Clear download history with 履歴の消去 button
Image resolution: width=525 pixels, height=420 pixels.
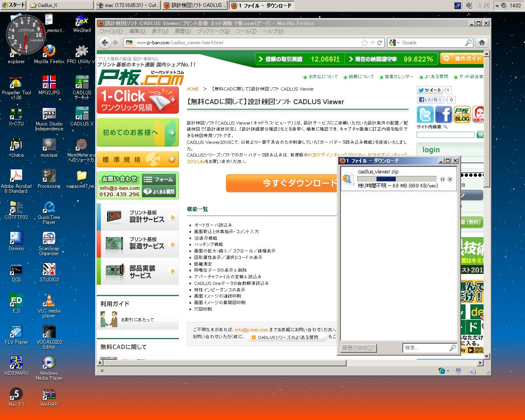pyautogui.click(x=358, y=348)
